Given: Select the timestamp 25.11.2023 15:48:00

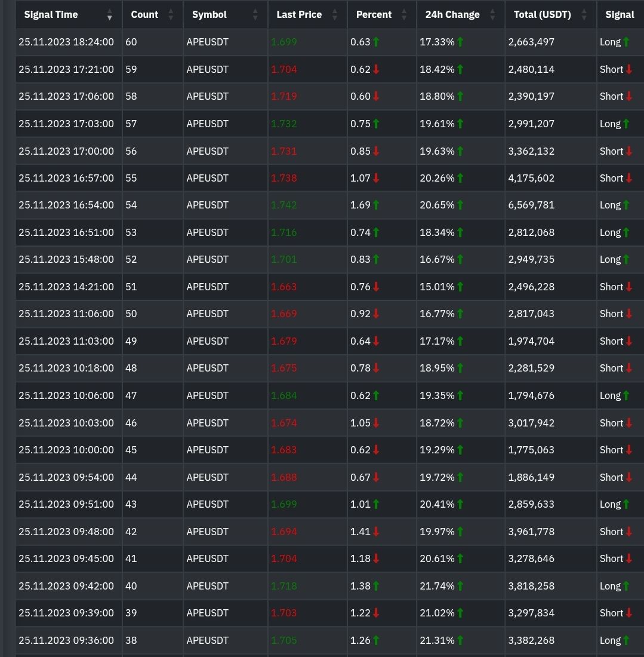Looking at the screenshot, I should (66, 259).
